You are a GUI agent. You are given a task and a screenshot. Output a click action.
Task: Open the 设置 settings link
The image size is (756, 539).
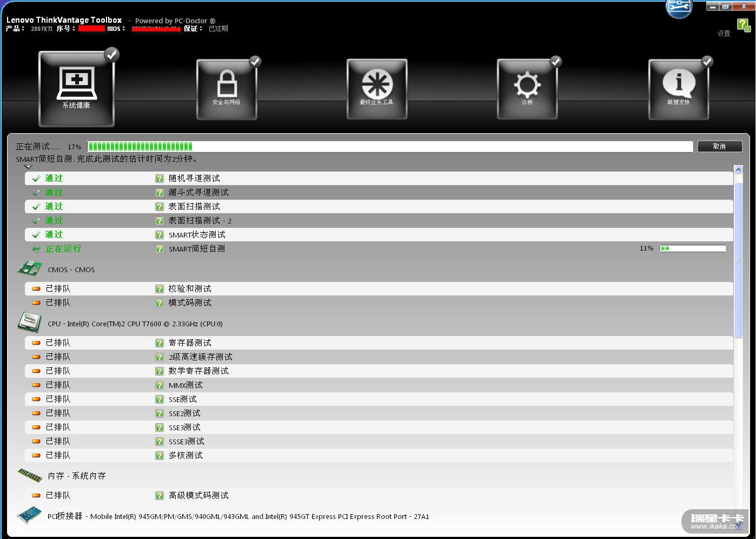point(724,34)
